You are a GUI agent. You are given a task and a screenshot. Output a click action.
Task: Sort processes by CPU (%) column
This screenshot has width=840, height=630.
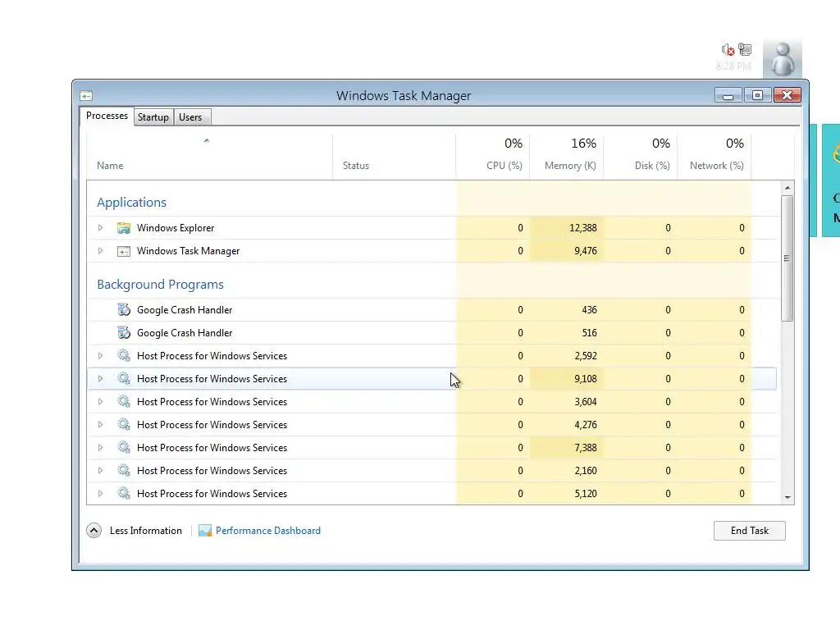tap(493, 157)
